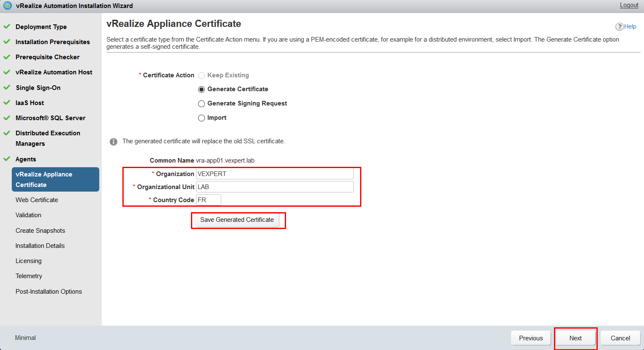Choose the Generate Signing Request option
Screen dimensions: 644x350
pos(201,104)
